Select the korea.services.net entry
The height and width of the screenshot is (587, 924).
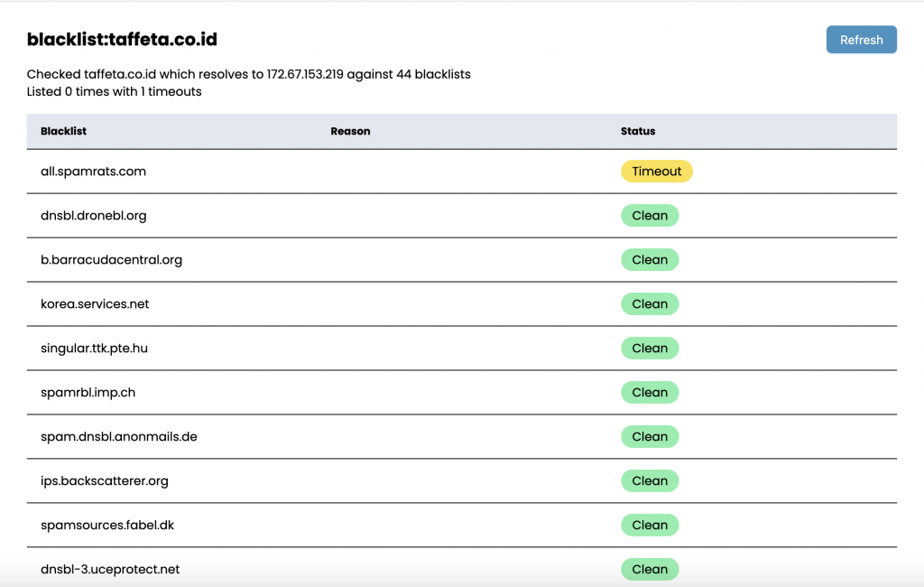[x=94, y=303]
